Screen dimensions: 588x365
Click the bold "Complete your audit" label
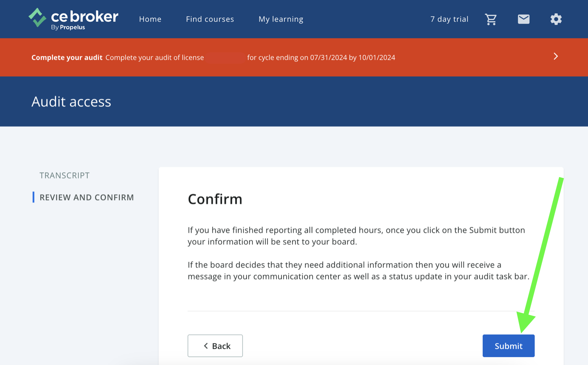point(67,57)
